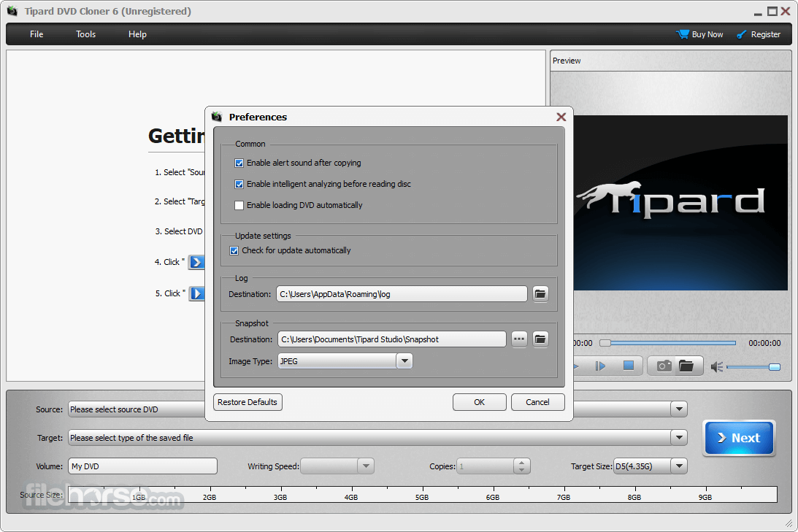Click the blue Next button

click(x=738, y=437)
